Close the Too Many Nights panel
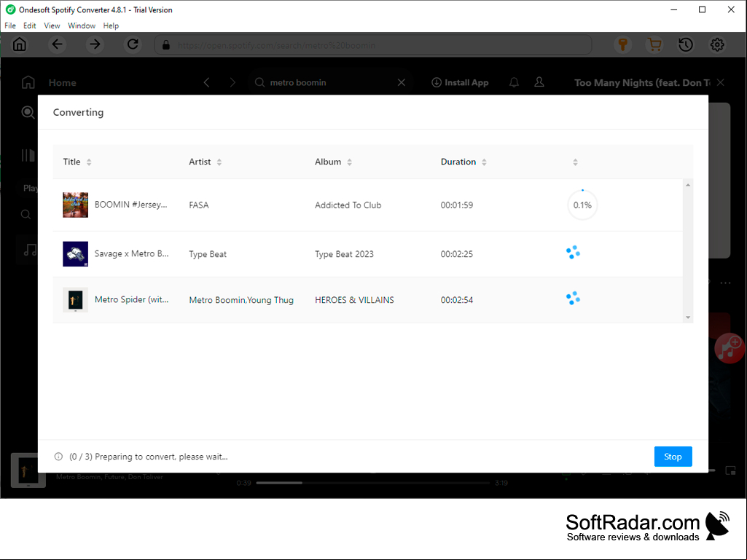747x560 pixels. [720, 82]
